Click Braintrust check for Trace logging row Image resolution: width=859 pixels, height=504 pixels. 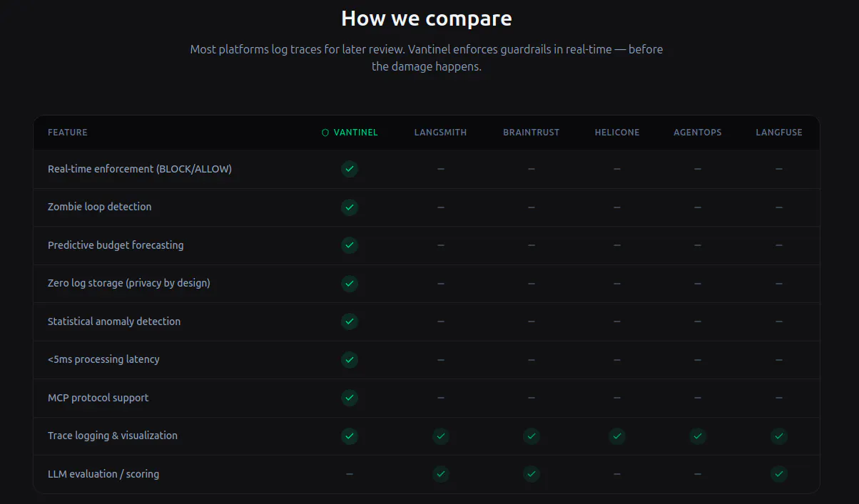(532, 436)
